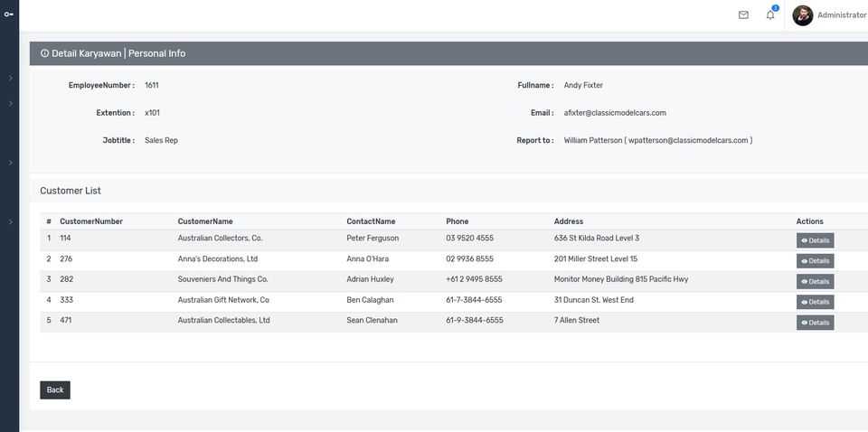
Task: Click address Monitor Money Building 815 Pacific Hwy
Action: tap(621, 279)
